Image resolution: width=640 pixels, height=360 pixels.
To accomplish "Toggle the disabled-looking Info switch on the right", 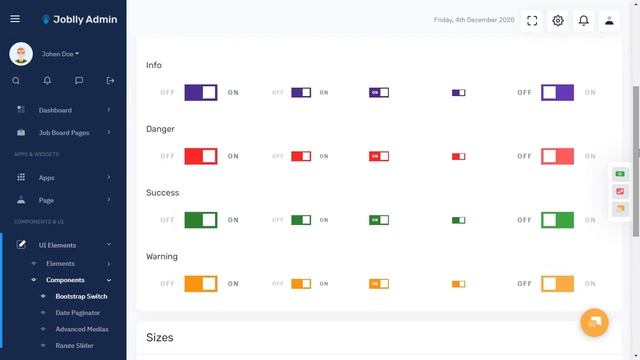I will tap(557, 92).
